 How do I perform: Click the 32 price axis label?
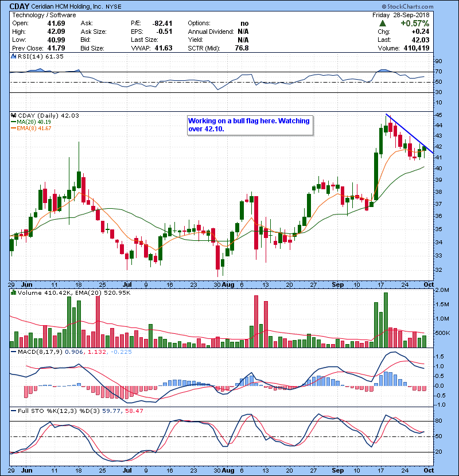coord(439,270)
